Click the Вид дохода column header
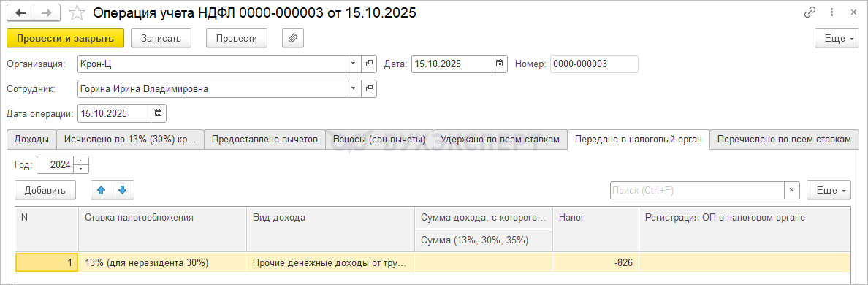 click(330, 229)
